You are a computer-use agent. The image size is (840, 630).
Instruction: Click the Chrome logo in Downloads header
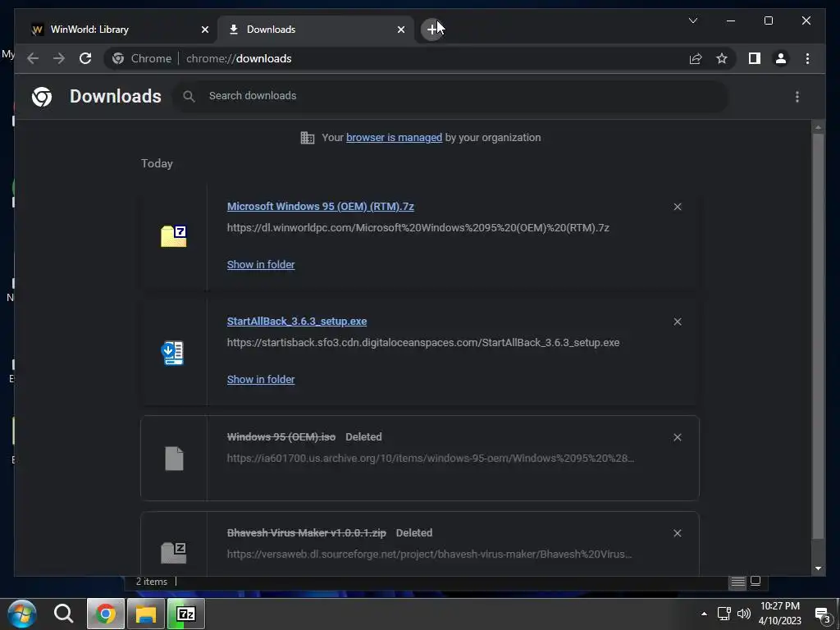pos(42,97)
